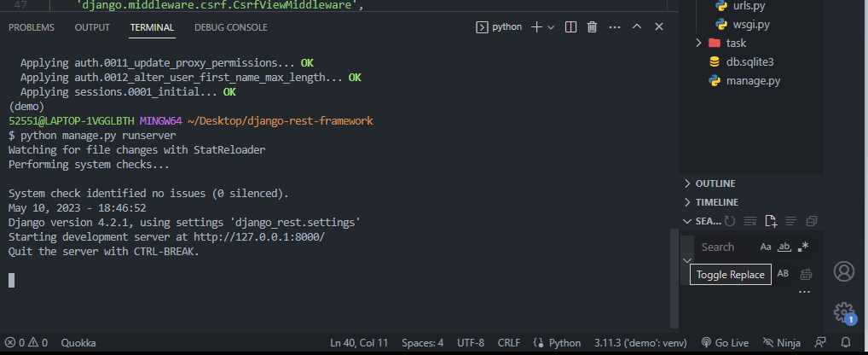Open terminal panel more actions menu

click(615, 26)
